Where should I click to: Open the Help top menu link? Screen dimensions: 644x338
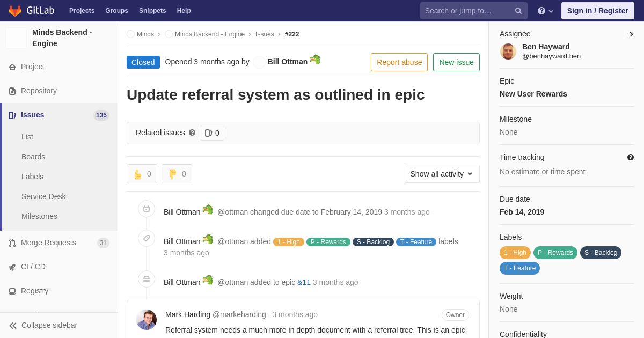point(184,11)
